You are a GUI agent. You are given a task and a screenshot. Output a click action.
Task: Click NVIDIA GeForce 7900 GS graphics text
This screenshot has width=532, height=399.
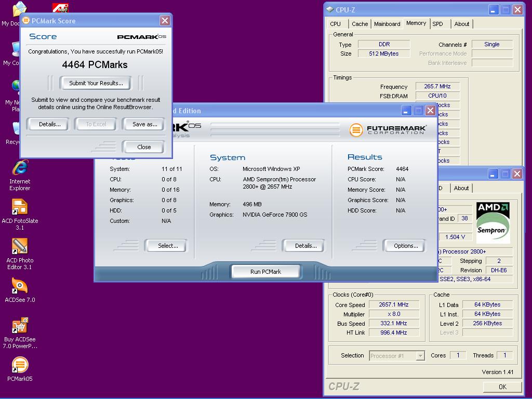pyautogui.click(x=275, y=215)
